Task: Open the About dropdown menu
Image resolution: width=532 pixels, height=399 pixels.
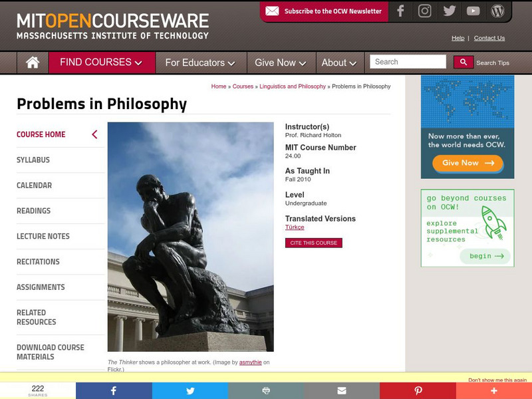Action: (339, 63)
